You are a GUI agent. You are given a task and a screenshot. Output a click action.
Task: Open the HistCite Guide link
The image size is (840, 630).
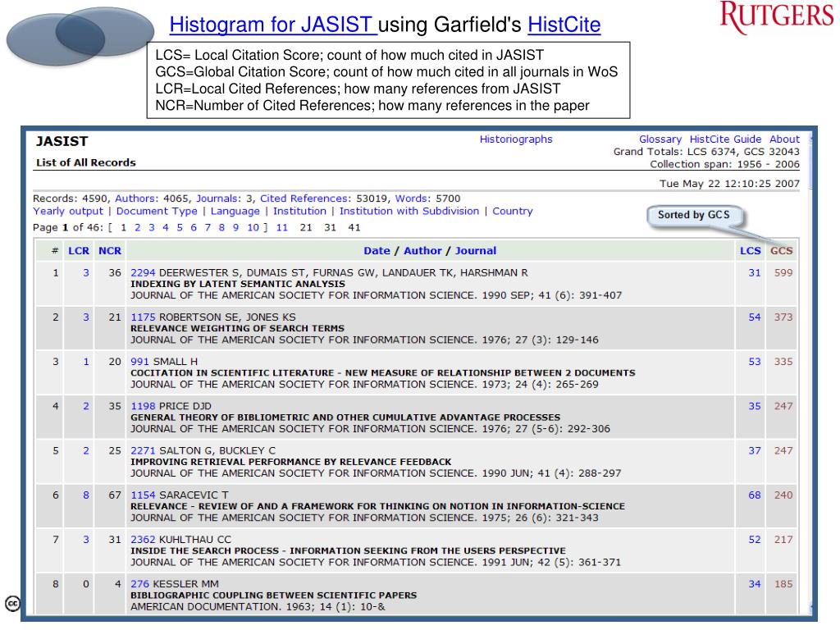(725, 139)
